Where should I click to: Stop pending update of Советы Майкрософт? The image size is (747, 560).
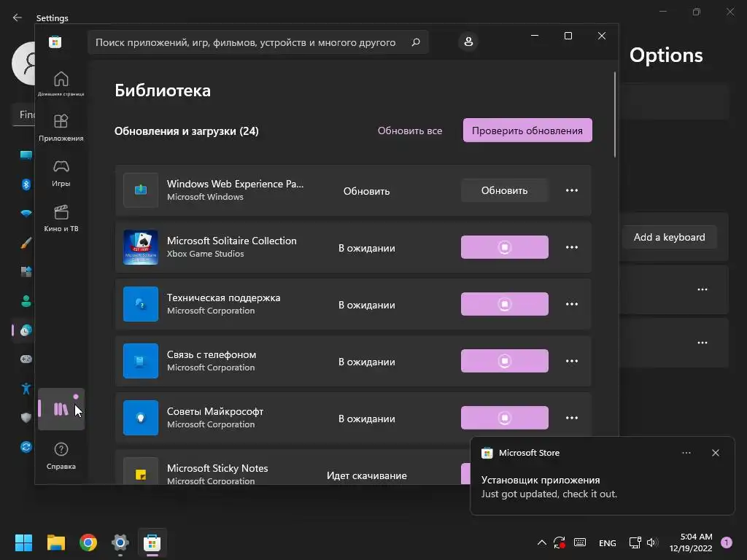click(x=505, y=418)
